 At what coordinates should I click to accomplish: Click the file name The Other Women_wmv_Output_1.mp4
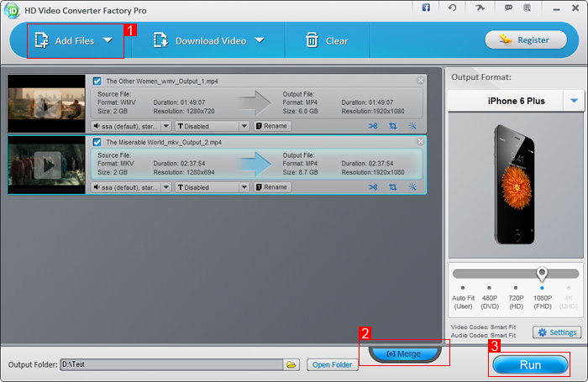tap(162, 81)
